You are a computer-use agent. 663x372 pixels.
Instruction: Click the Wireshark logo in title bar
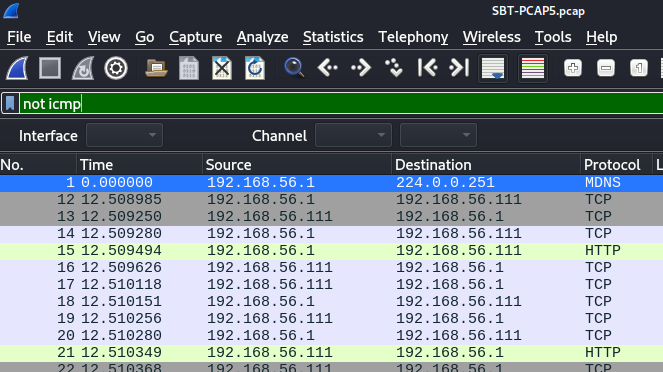[11, 11]
